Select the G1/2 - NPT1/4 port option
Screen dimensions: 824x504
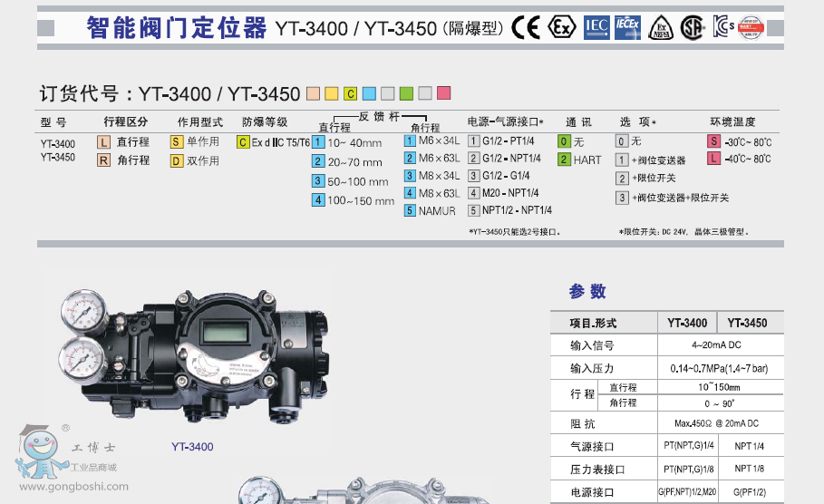click(x=505, y=159)
